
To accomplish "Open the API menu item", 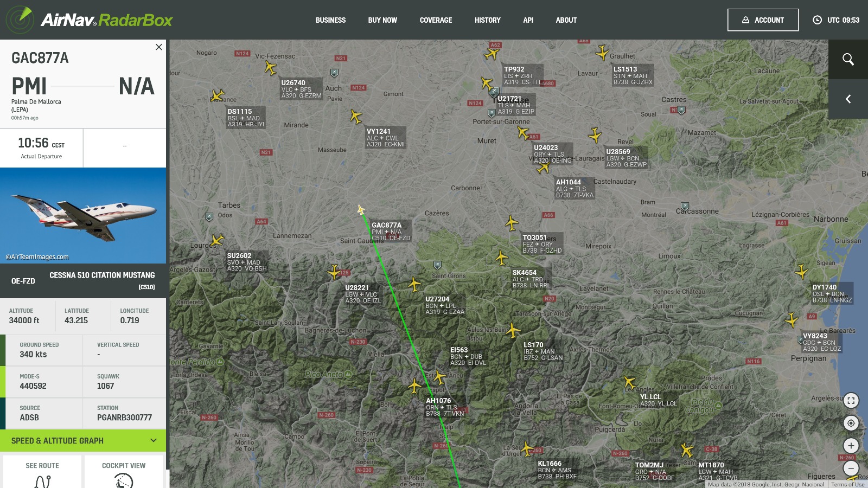I will click(528, 20).
